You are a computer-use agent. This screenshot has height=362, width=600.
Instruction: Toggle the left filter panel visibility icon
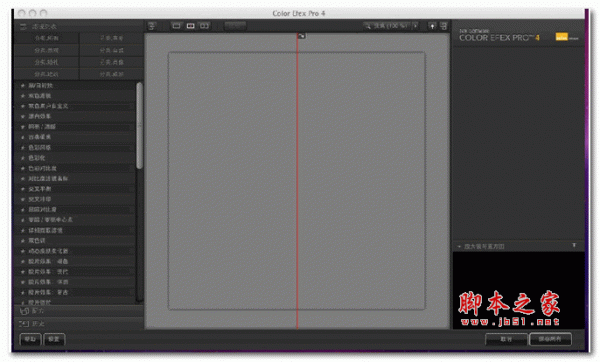tap(152, 26)
